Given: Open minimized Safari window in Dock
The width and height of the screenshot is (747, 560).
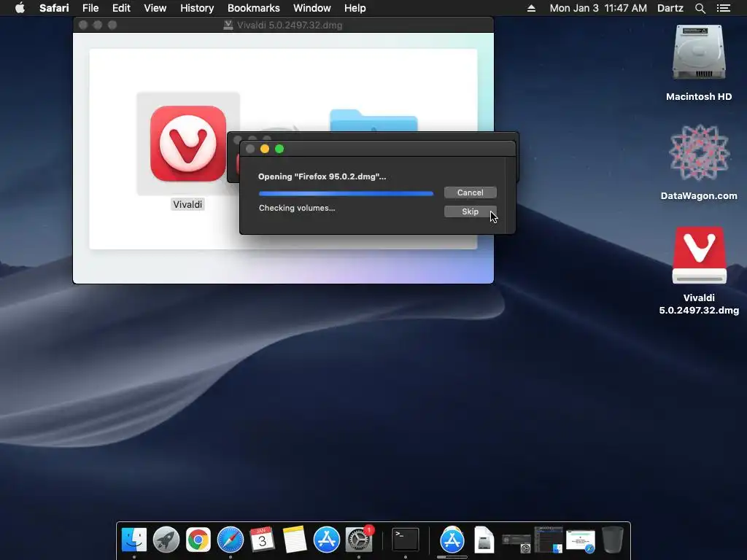Looking at the screenshot, I should tap(580, 542).
